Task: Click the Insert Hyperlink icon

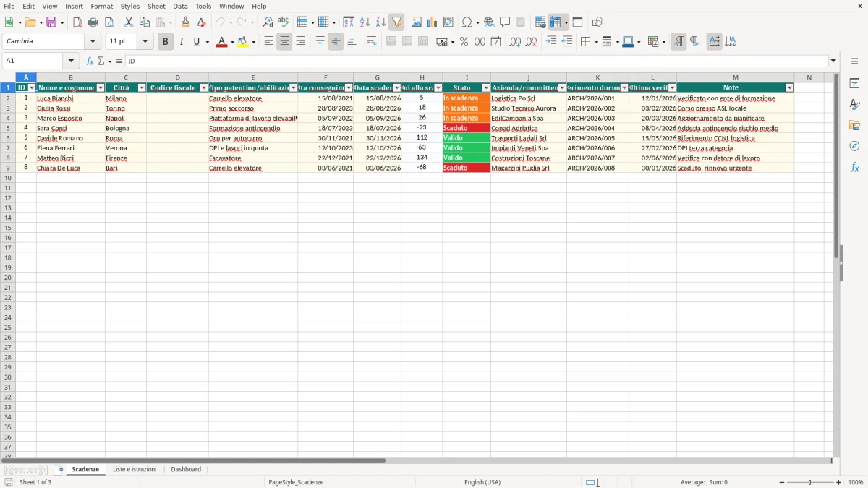Action: (x=489, y=22)
